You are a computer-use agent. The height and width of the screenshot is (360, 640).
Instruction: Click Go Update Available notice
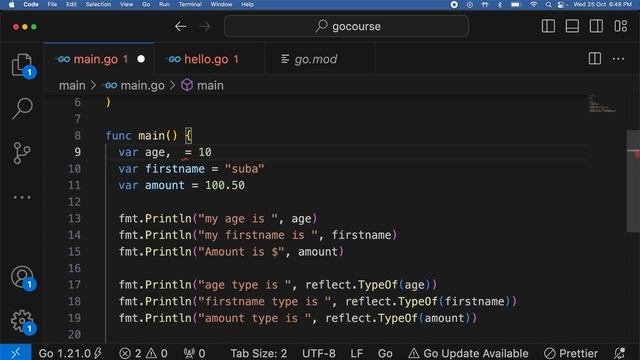click(469, 353)
